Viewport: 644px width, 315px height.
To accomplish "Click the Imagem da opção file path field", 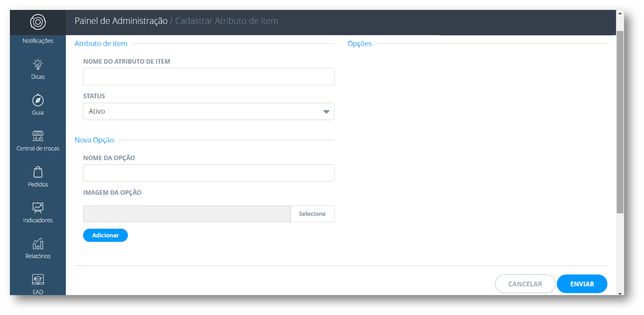I will pyautogui.click(x=187, y=214).
